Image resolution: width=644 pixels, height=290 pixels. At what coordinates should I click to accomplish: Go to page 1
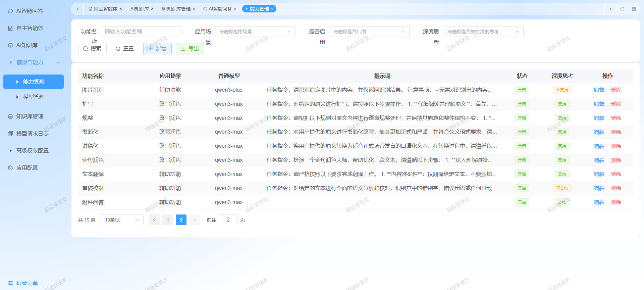click(168, 220)
